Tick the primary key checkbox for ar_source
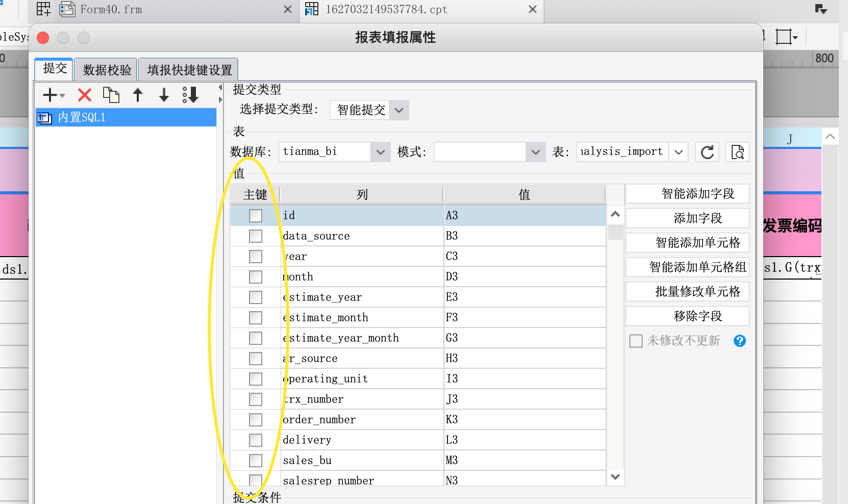 [256, 359]
